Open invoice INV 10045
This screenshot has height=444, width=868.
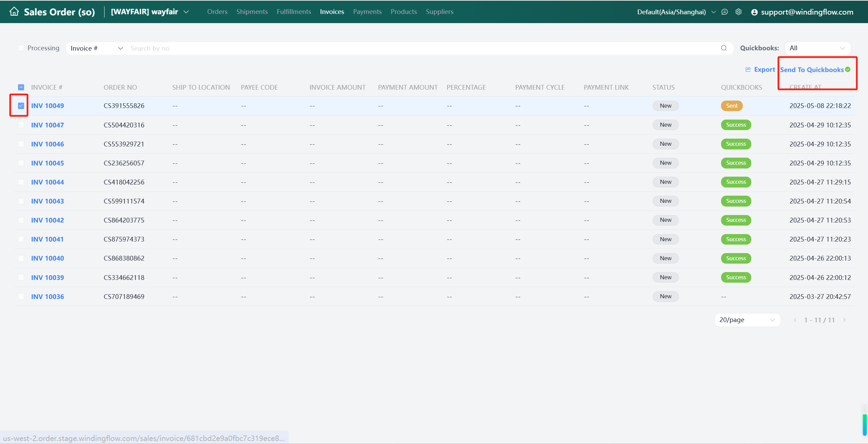coord(48,163)
